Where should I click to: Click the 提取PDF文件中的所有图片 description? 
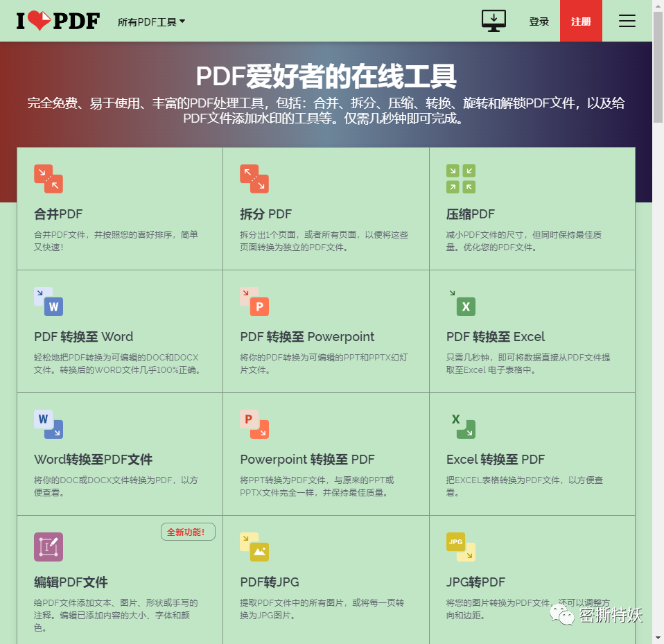click(322, 609)
